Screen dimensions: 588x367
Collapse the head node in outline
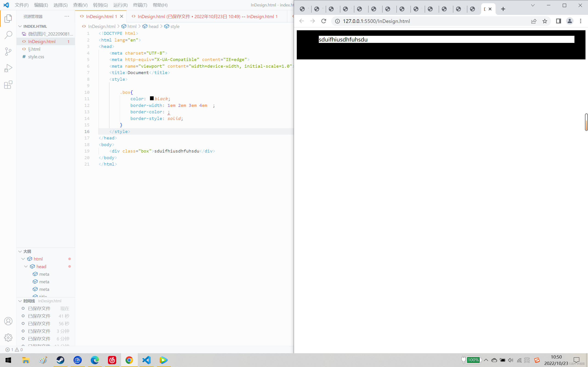coord(26,266)
